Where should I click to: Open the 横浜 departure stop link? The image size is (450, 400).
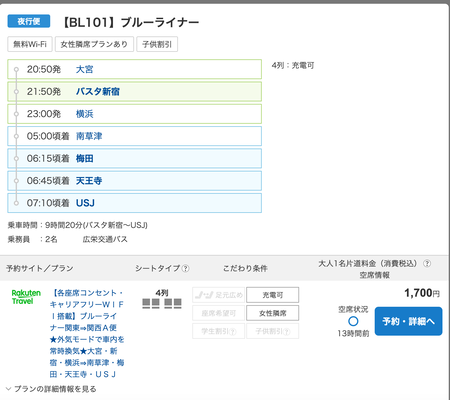pyautogui.click(x=85, y=114)
